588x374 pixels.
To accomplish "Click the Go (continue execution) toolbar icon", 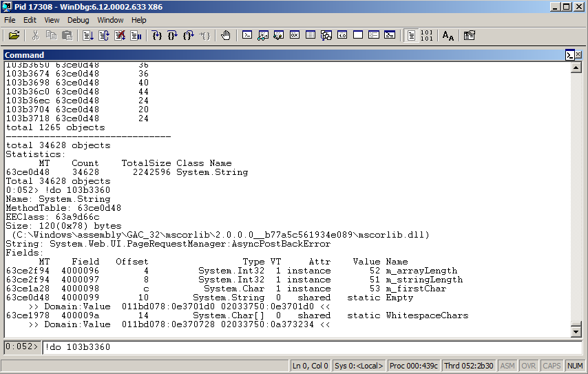I will click(87, 35).
